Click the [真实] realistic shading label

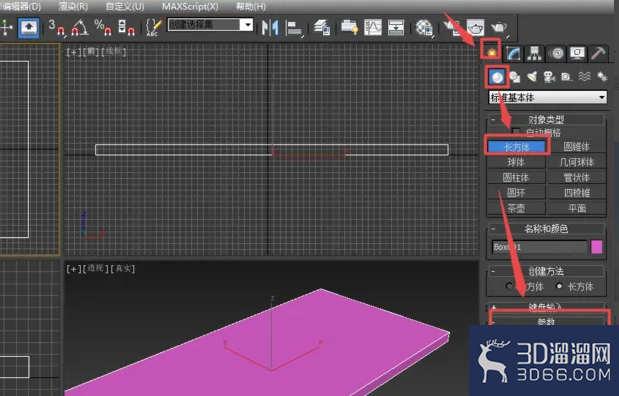point(123,268)
